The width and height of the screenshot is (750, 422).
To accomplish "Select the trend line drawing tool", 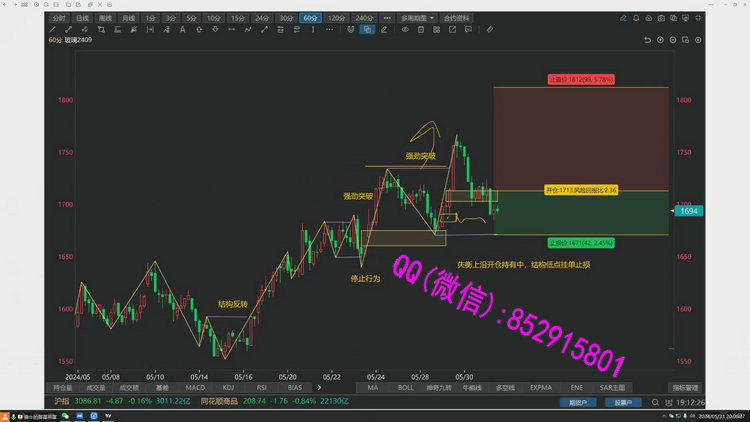I will [x=68, y=30].
